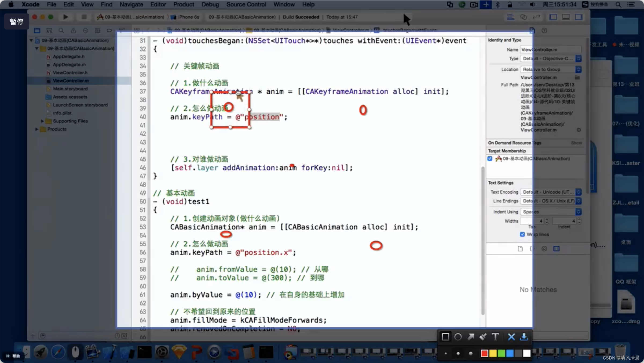Toggle the debug area visibility

(x=566, y=17)
